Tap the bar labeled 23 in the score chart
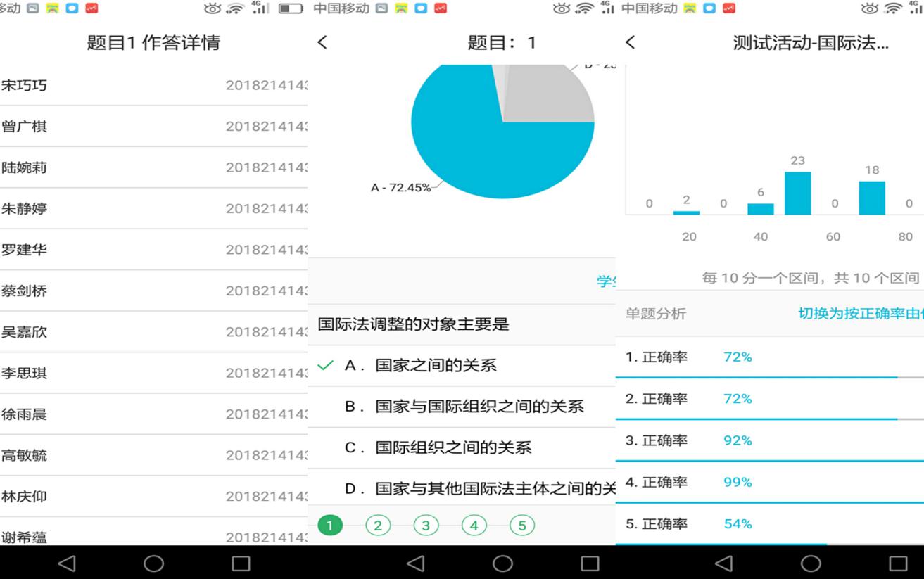This screenshot has height=579, width=924. coord(797,193)
